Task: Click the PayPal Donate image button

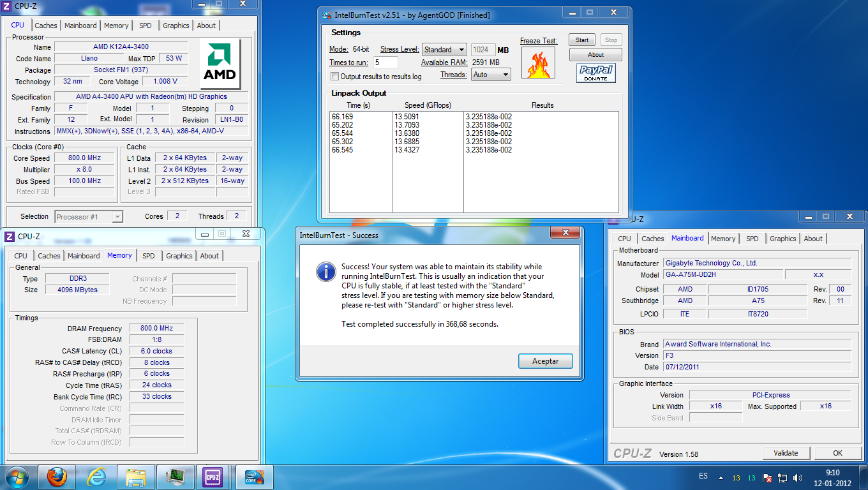Action: click(596, 73)
